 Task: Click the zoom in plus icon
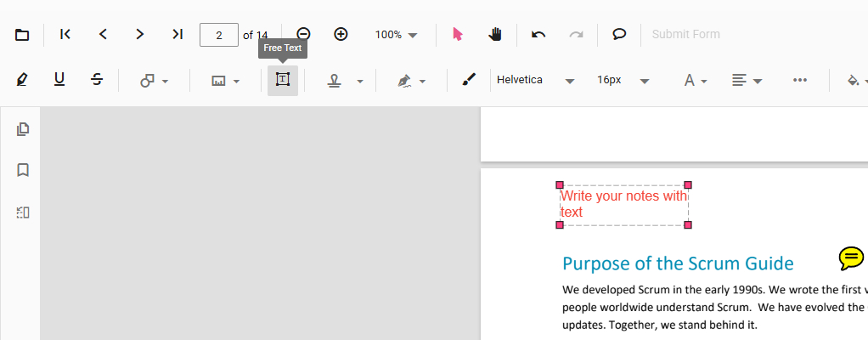tap(341, 34)
